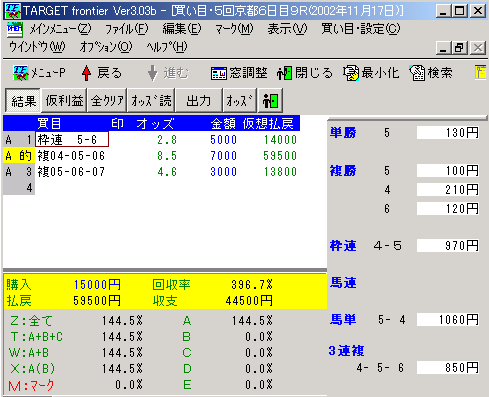This screenshot has width=489, height=397.
Task: Click the 収支 44500円 value
Action: [249, 301]
